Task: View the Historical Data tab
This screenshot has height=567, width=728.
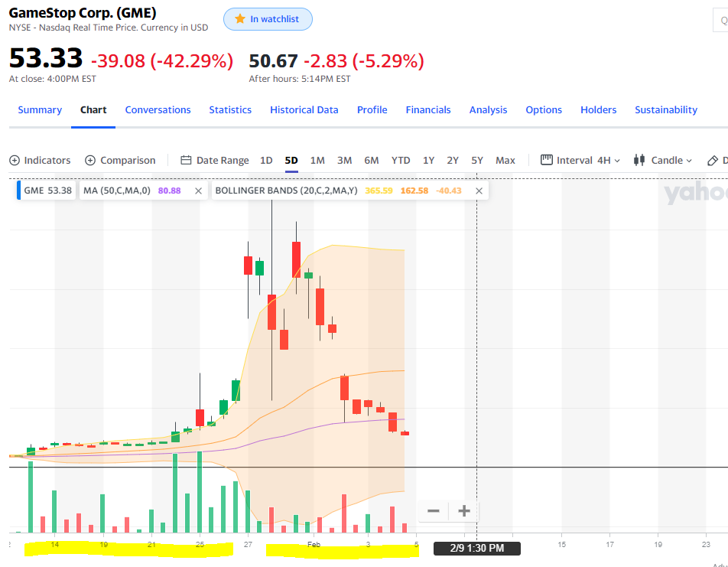Action: [x=304, y=109]
